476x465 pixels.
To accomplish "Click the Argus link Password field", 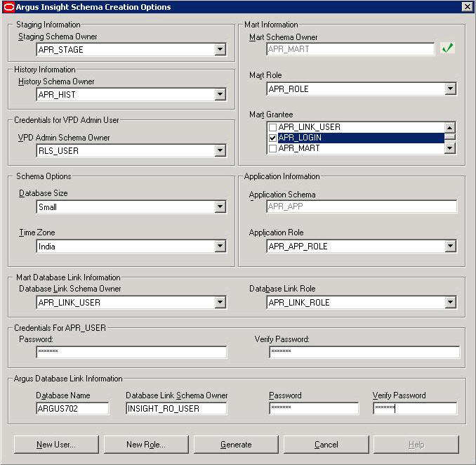I will tap(314, 409).
